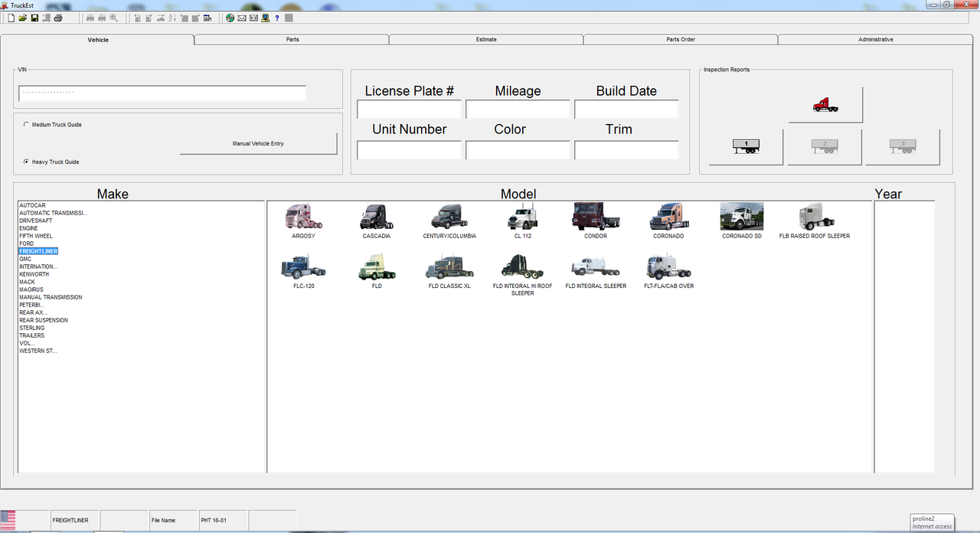The height and width of the screenshot is (533, 980).
Task: Select the CORONADO SD truck model
Action: click(742, 221)
